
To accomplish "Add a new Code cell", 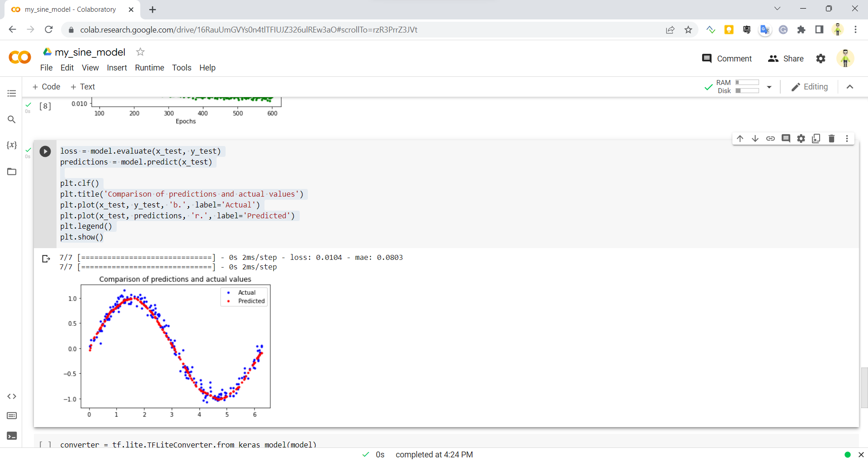I will tap(46, 87).
